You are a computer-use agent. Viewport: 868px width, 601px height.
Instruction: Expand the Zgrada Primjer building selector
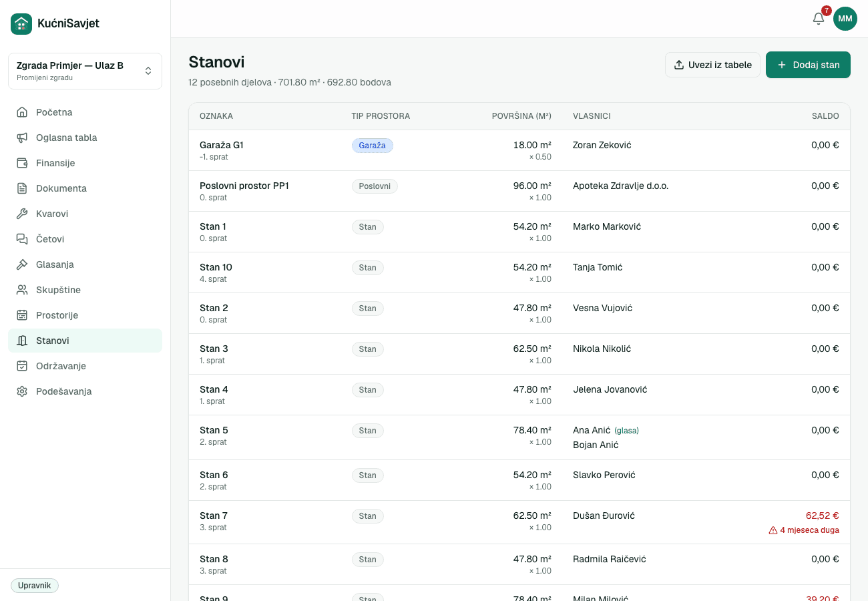[x=85, y=71]
